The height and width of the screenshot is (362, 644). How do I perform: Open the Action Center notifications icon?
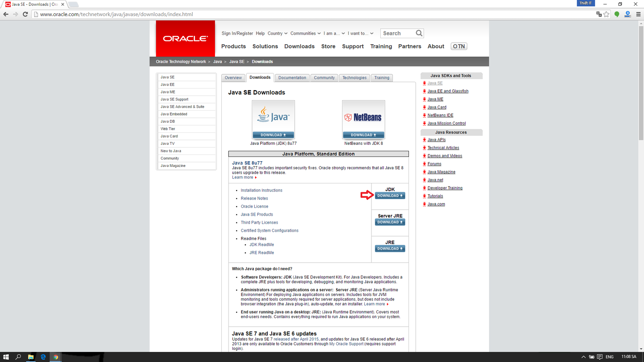tap(600, 357)
